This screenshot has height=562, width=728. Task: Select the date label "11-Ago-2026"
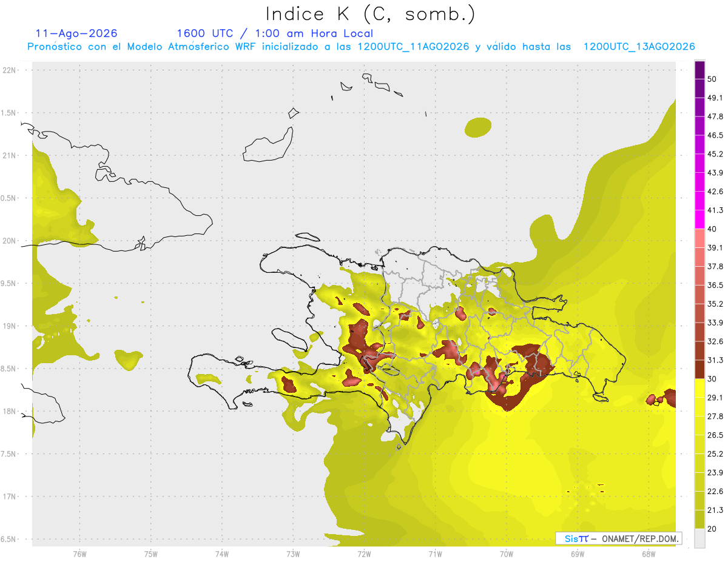pos(76,33)
